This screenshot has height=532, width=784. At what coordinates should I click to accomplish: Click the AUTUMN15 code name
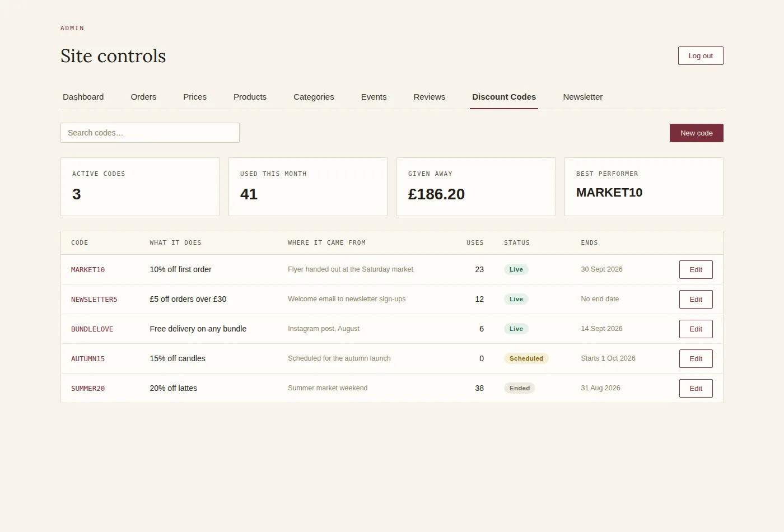(88, 359)
